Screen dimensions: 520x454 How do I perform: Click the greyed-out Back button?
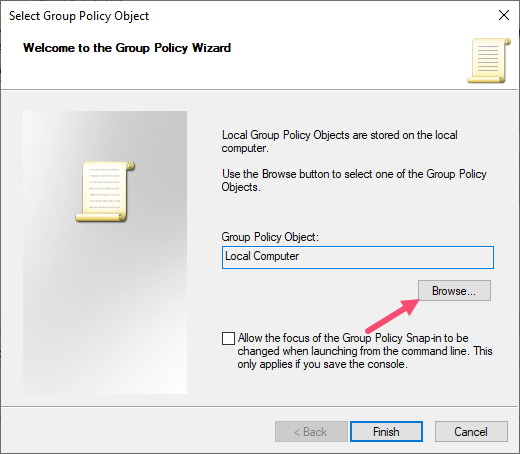coord(311,432)
